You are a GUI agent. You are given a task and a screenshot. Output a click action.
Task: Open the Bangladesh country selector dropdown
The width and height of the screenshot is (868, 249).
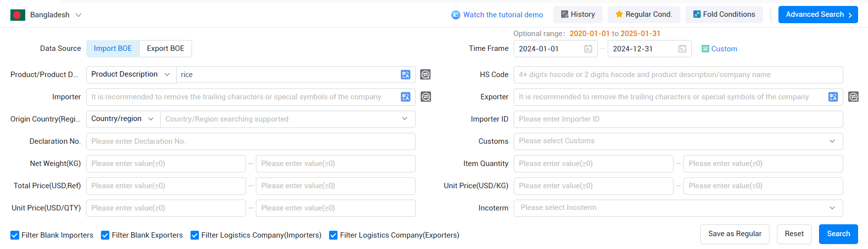pos(46,15)
